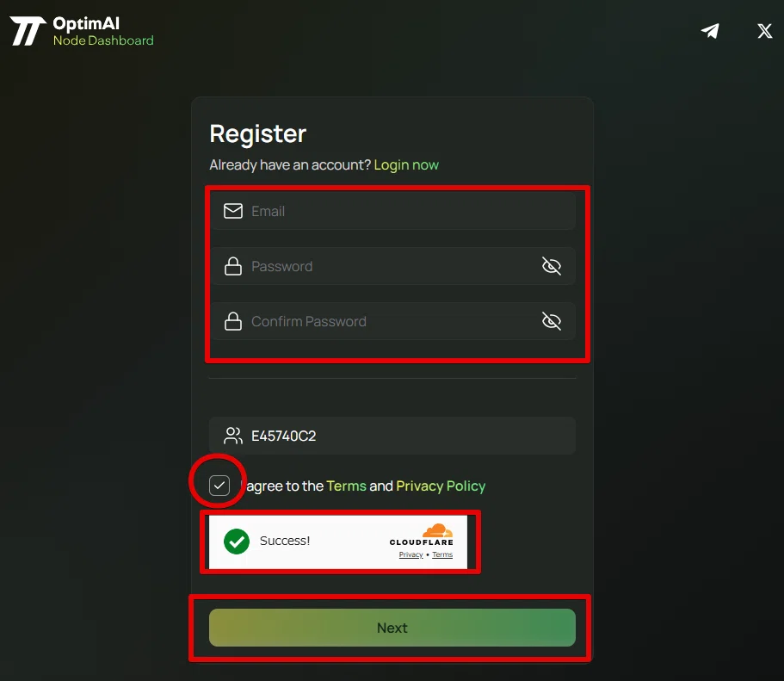
Task: Click the referral code E45740C2 field
Action: pos(392,436)
